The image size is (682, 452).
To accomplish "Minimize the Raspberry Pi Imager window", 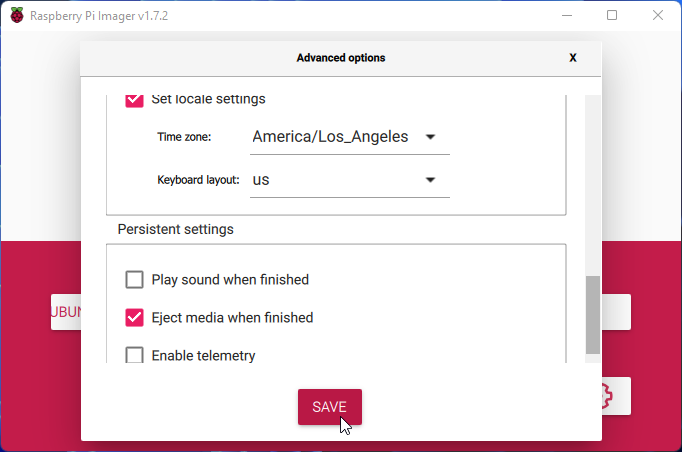I will click(567, 15).
